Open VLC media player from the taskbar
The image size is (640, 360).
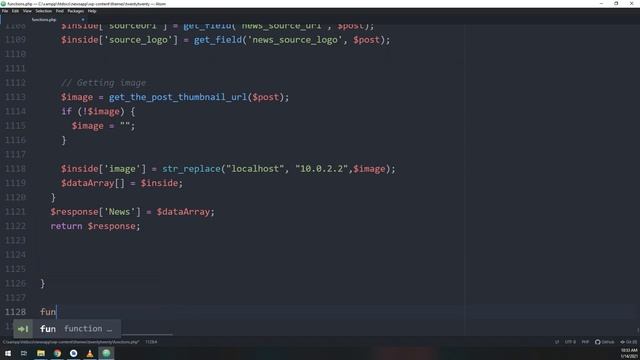(x=90, y=353)
